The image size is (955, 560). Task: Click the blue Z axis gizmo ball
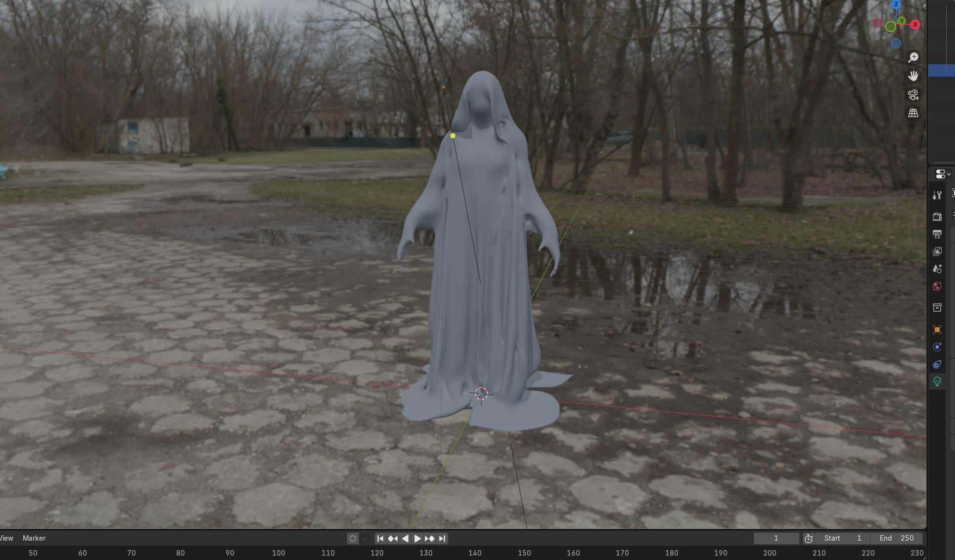click(896, 4)
